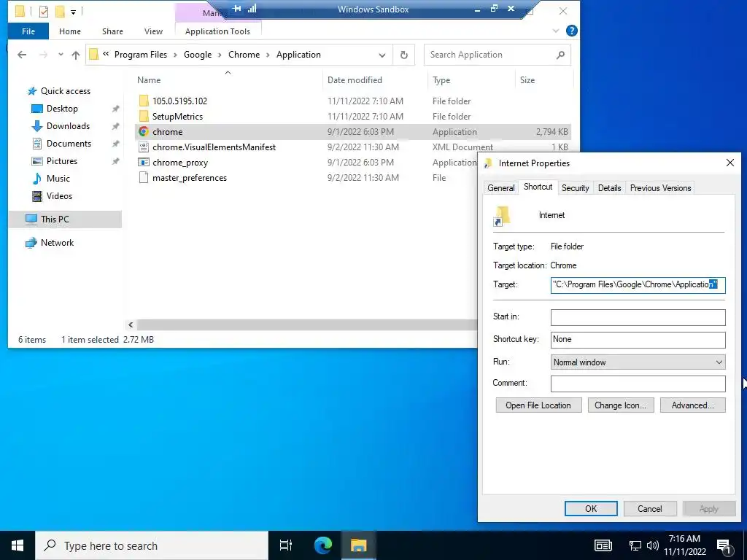Image resolution: width=747 pixels, height=560 pixels.
Task: Click the Properties quick access toolbar icon
Action: pos(43,12)
